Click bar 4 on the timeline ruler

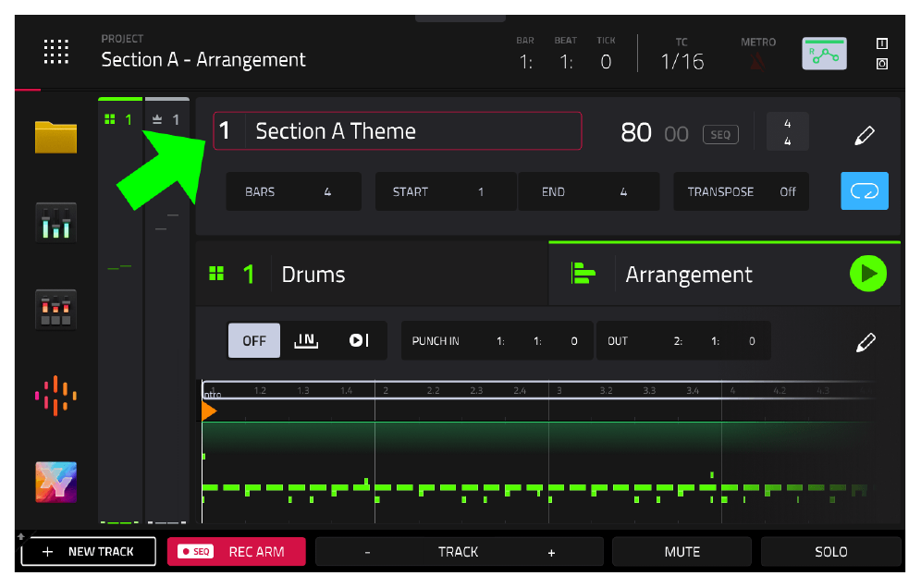[x=732, y=390]
